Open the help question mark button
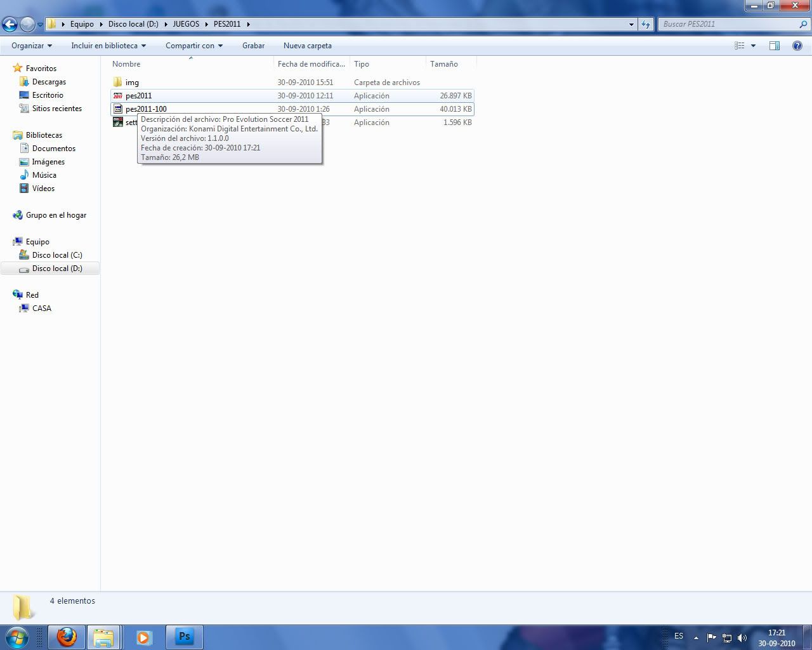 tap(797, 46)
